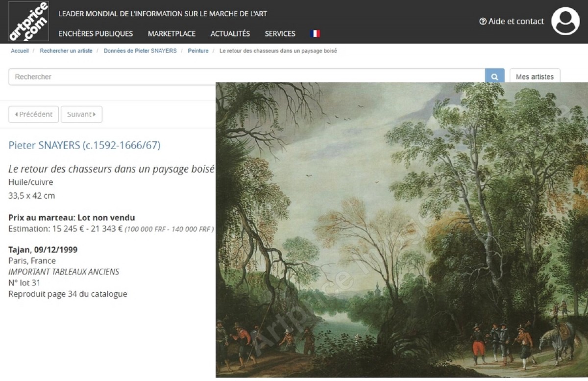Screen dimensions: 588x381
Task: Follow the Accueil breadcrumb link
Action: 20,51
